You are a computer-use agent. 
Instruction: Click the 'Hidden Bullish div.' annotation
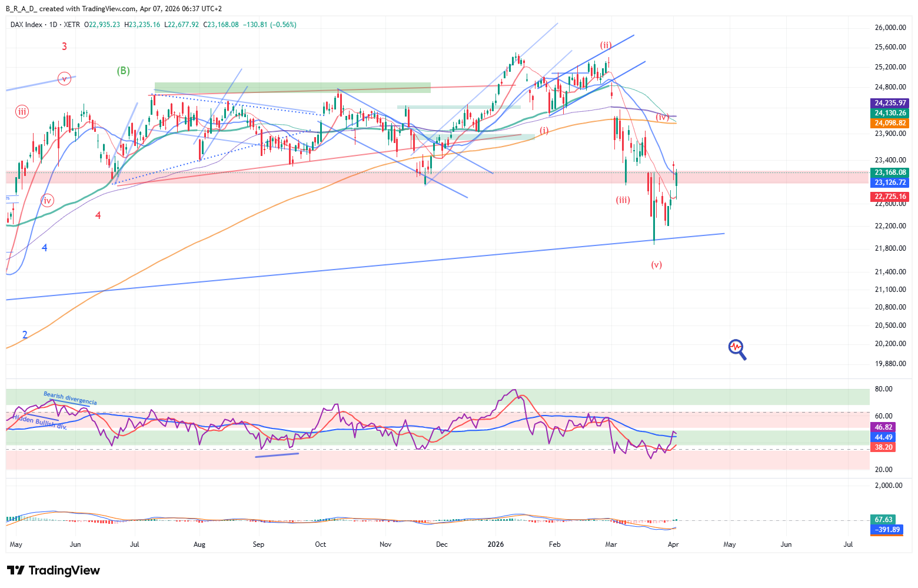point(39,421)
